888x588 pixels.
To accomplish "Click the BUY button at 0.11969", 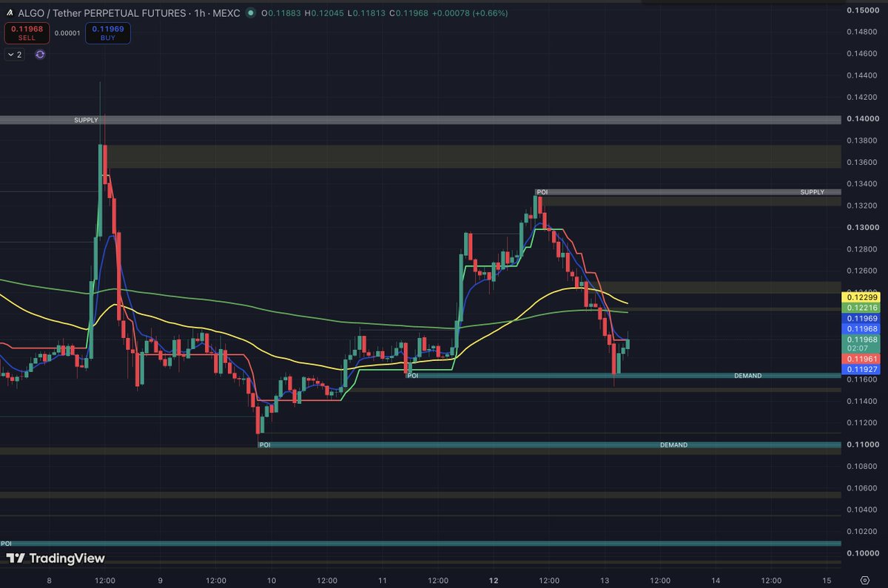I will click(107, 33).
